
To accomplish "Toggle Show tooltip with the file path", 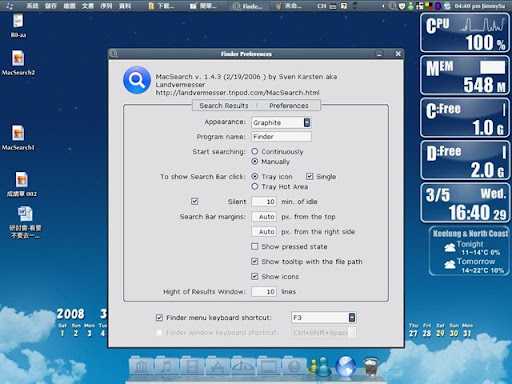I will (x=255, y=261).
